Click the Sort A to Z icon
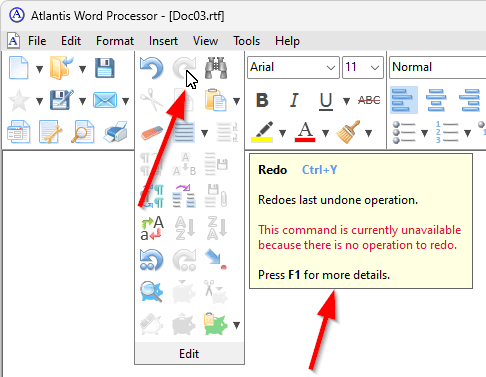 tap(184, 228)
